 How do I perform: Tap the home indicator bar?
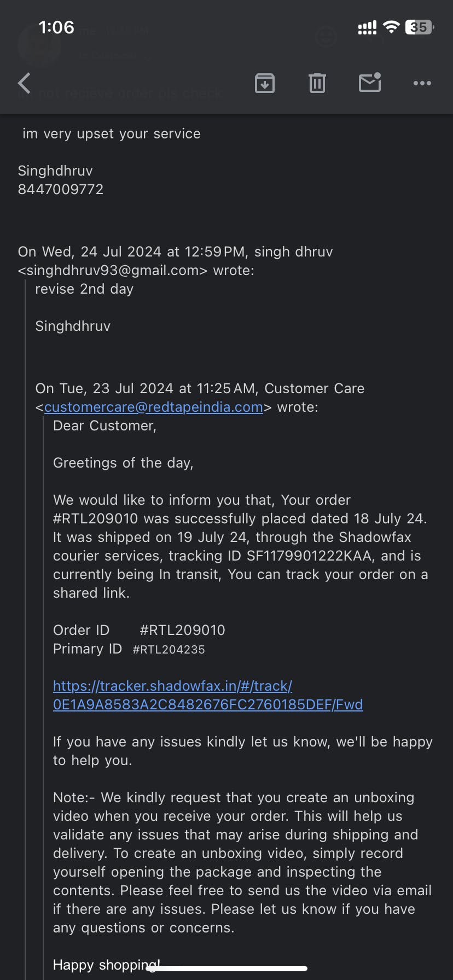[226, 969]
